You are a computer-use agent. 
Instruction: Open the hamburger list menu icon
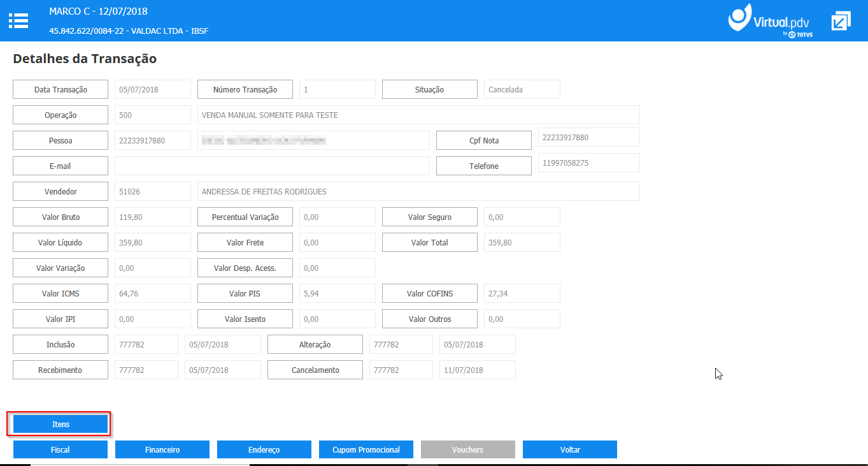18,20
